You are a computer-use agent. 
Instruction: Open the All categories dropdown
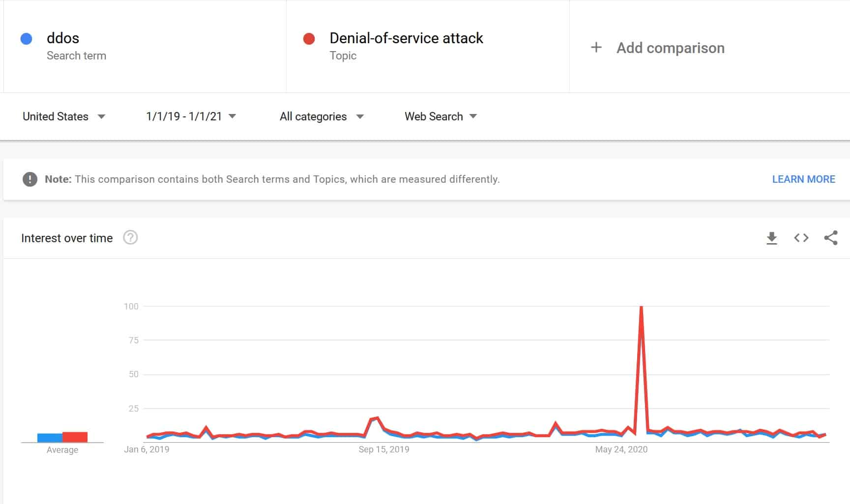point(322,116)
